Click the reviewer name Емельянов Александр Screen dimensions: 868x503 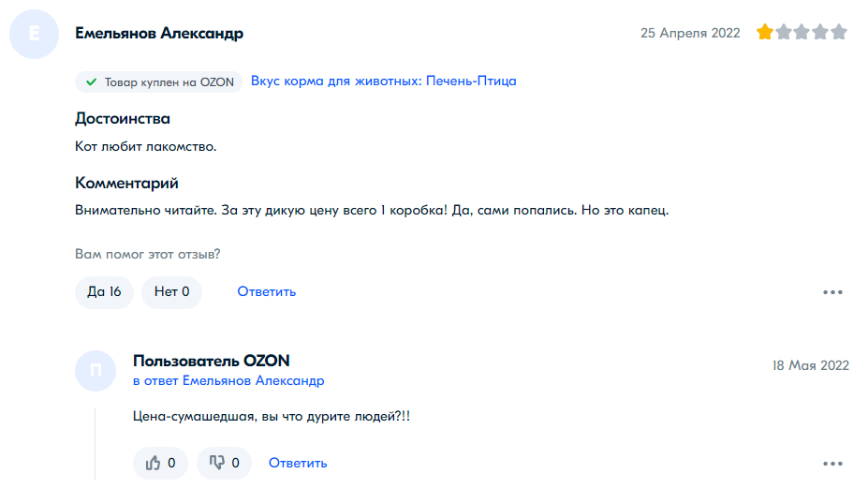(x=159, y=33)
